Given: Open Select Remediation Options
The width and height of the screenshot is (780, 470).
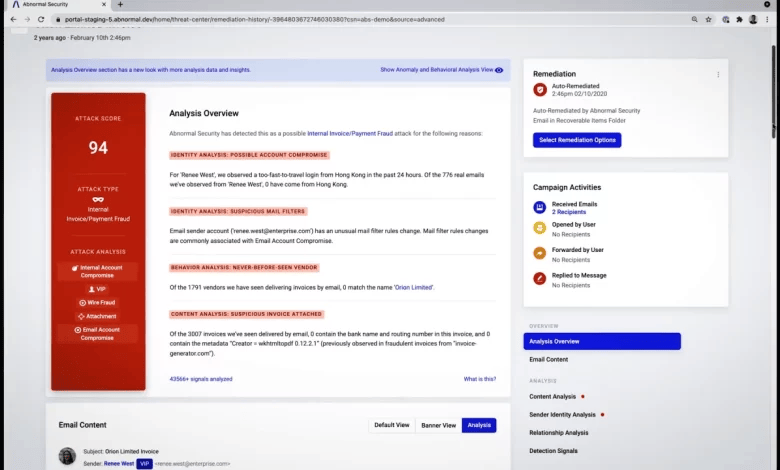Looking at the screenshot, I should (577, 140).
